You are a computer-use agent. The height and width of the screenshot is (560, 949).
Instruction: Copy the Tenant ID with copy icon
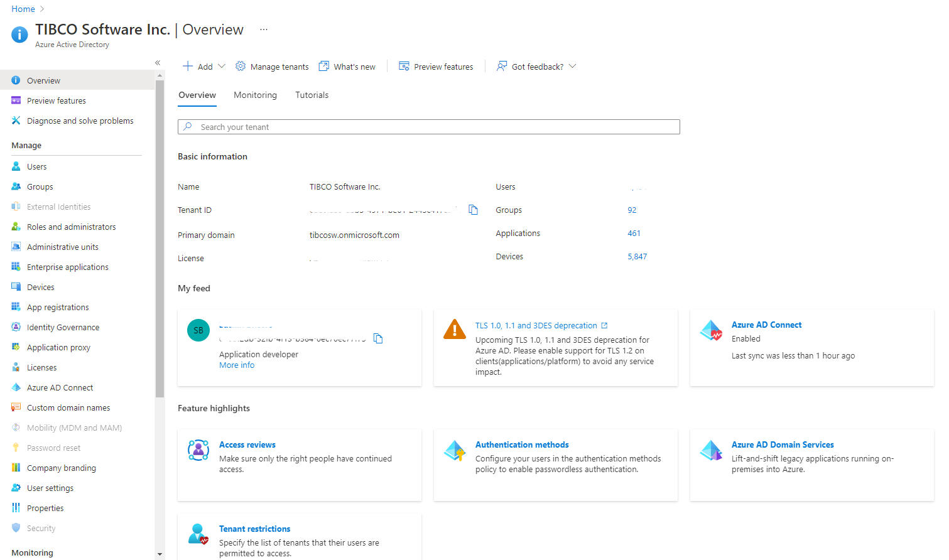(474, 210)
